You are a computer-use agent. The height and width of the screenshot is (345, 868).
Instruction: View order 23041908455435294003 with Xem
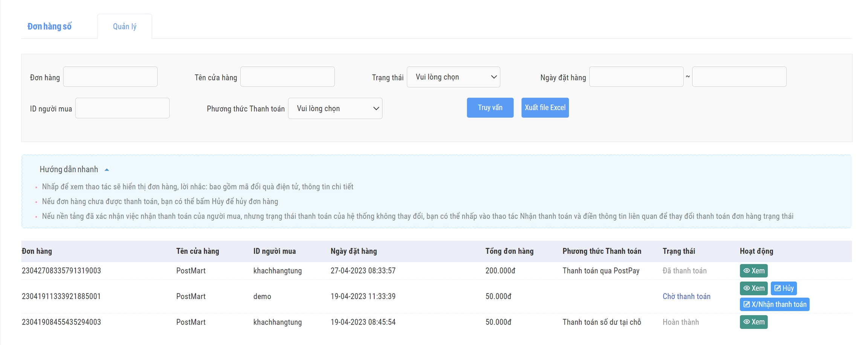(753, 322)
